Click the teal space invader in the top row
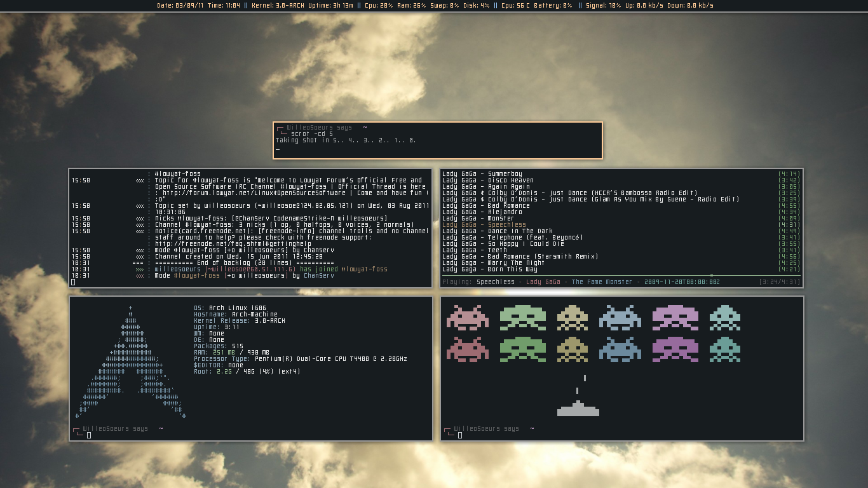The height and width of the screenshot is (488, 868). tap(724, 317)
